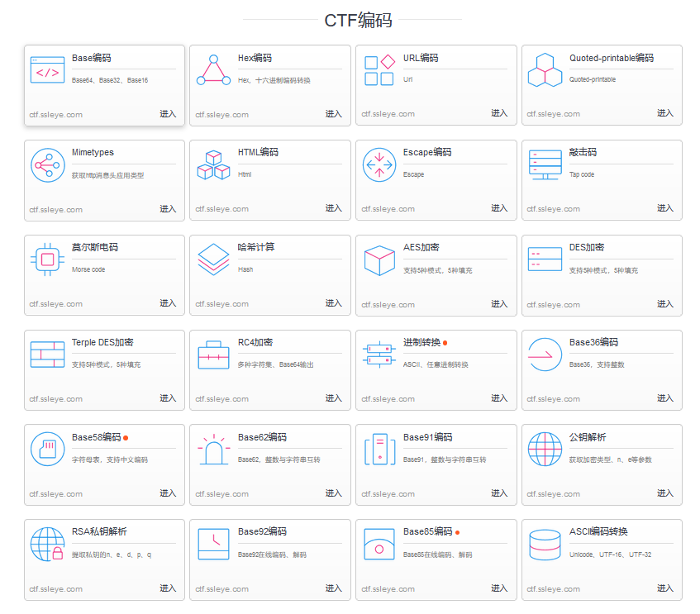
Task: Click the Quoted-printable hexagons icon
Action: pos(545,70)
